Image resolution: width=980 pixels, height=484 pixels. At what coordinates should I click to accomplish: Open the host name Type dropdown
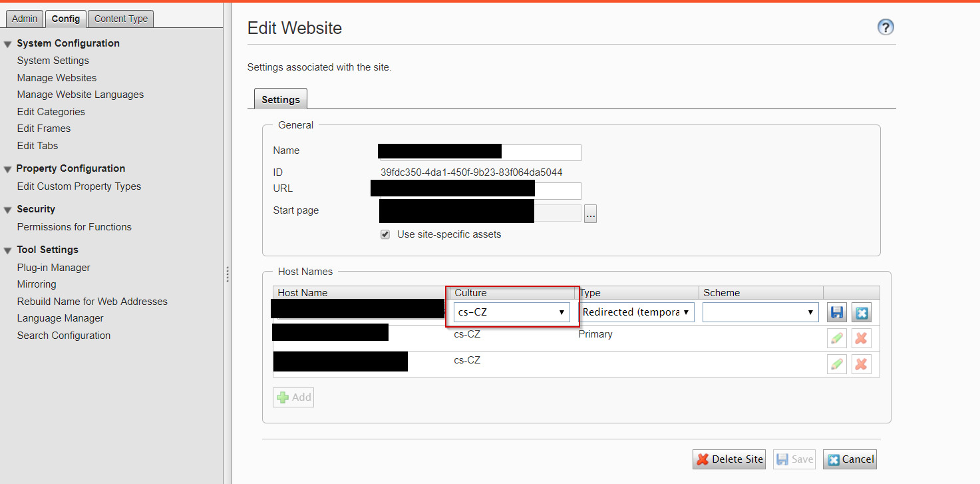tap(636, 312)
